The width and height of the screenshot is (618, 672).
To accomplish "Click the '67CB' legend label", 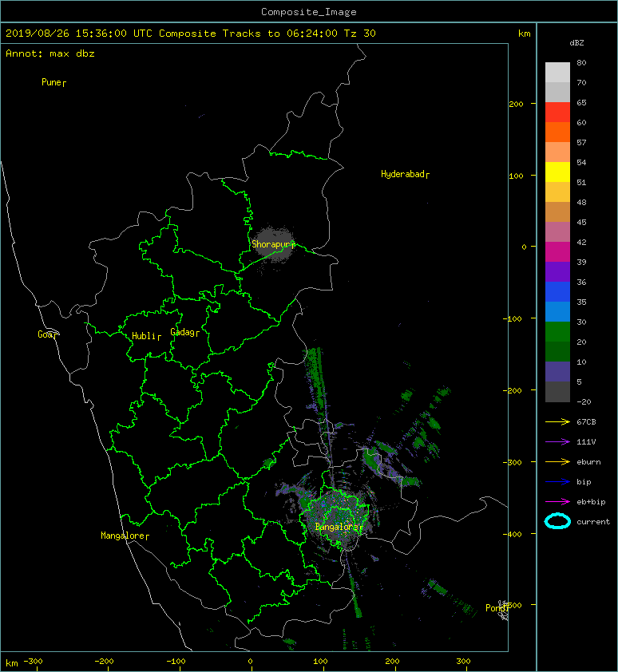I will pos(586,422).
